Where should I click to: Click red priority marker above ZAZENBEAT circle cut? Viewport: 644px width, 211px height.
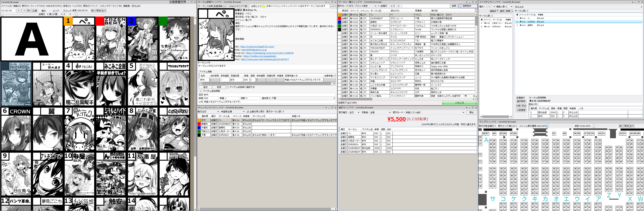tap(100, 21)
